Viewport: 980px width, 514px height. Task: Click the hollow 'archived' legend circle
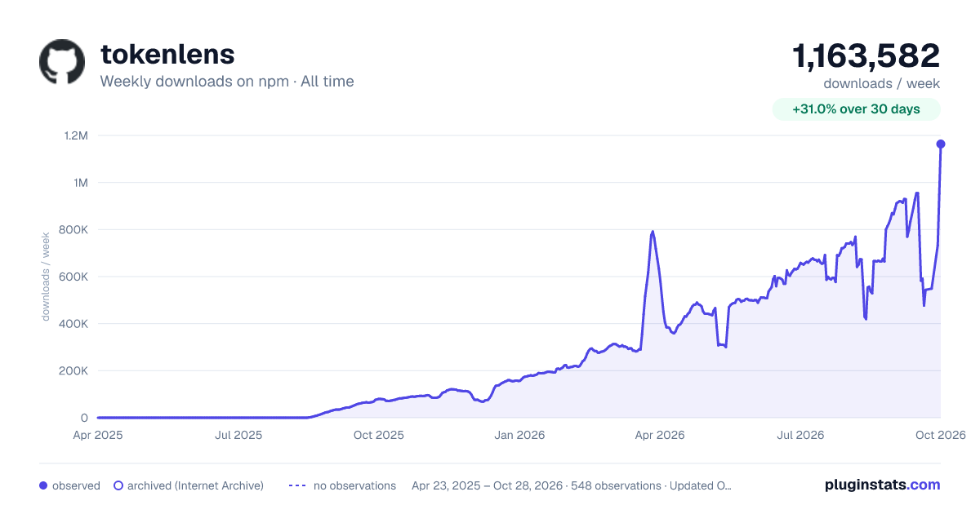[118, 485]
